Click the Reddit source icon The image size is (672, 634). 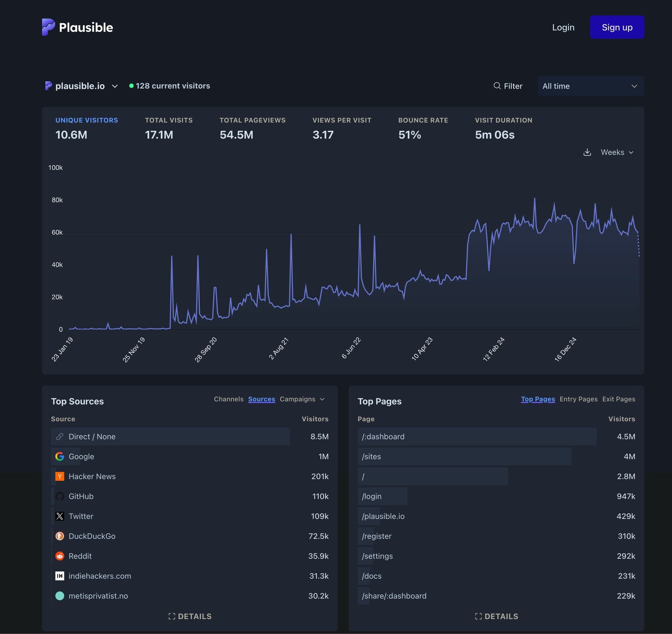click(60, 556)
